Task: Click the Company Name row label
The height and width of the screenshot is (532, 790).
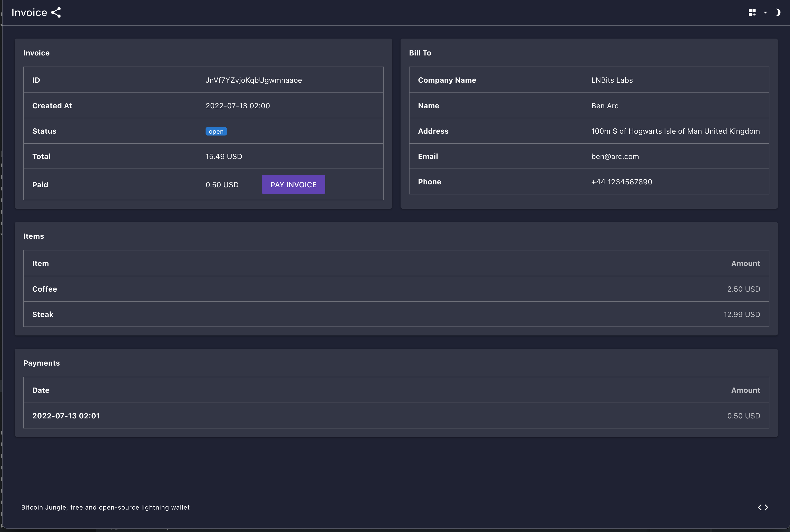Action: coord(447,80)
